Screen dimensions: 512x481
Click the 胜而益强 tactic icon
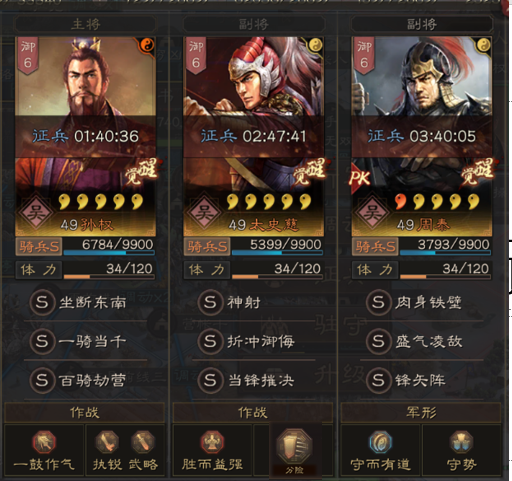click(x=212, y=442)
